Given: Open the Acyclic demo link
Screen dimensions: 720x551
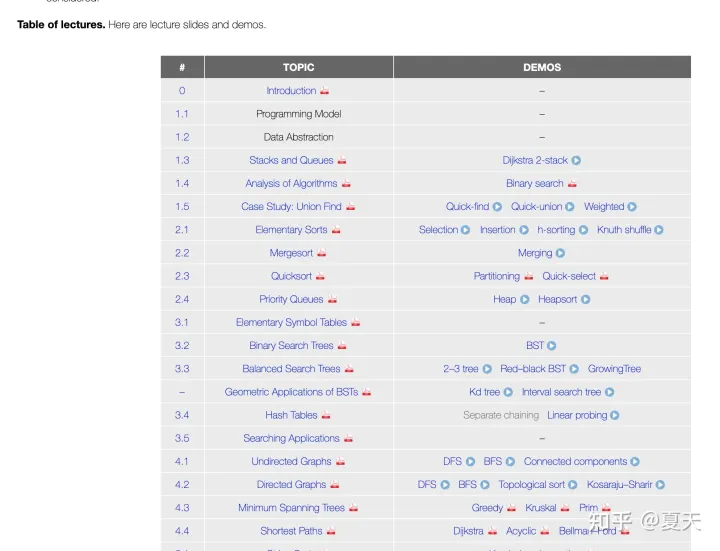Looking at the screenshot, I should 521,531.
